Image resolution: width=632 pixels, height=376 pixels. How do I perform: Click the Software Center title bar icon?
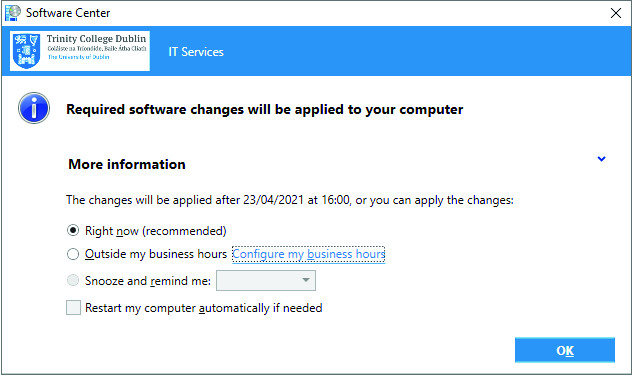(x=12, y=13)
